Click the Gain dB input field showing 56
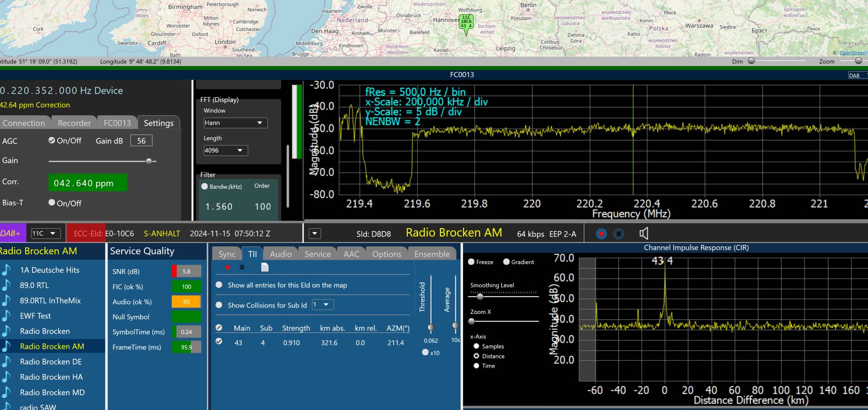Image resolution: width=868 pixels, height=410 pixels. 141,140
